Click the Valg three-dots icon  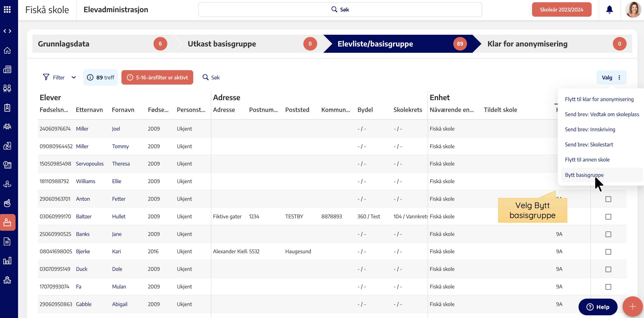click(x=619, y=77)
